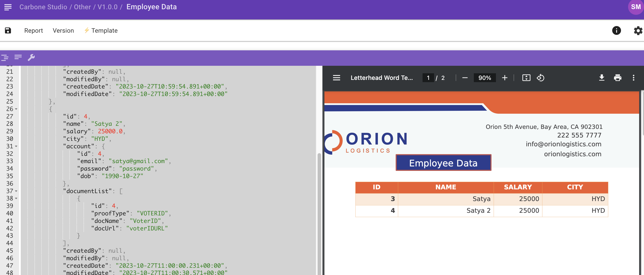Collapse the fold arrow at line 26

(x=16, y=109)
